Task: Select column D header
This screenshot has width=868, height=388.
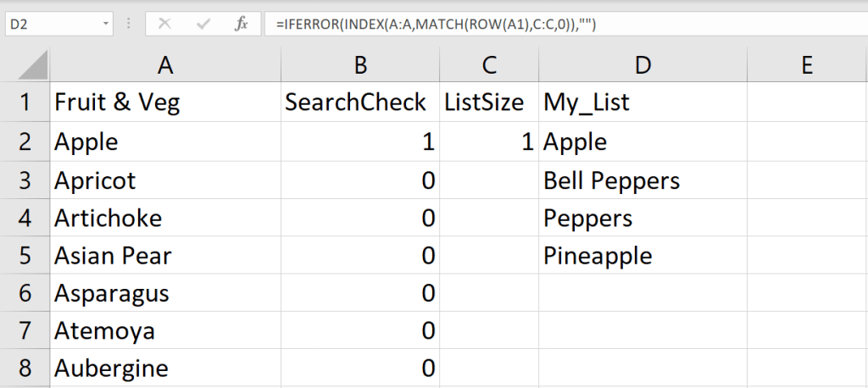Action: (x=643, y=65)
